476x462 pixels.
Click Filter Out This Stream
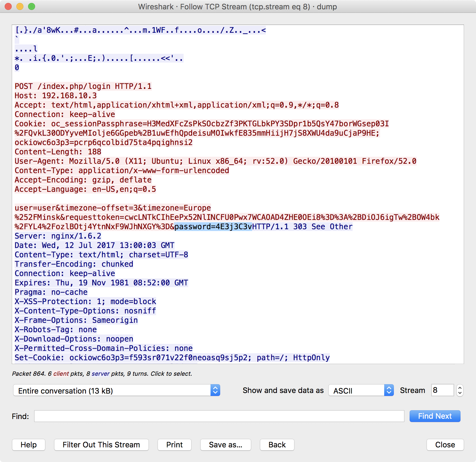pyautogui.click(x=101, y=445)
